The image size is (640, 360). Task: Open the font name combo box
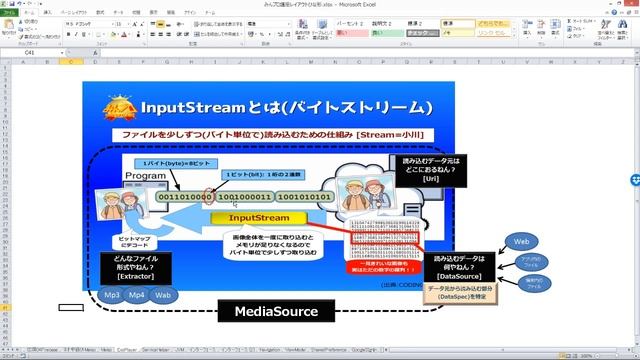pos(89,24)
